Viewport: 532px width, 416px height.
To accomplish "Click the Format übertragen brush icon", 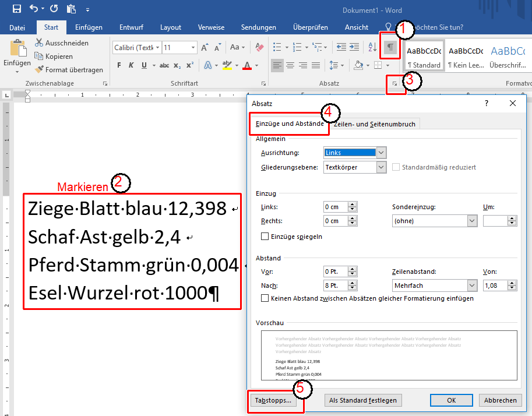I will (x=39, y=69).
